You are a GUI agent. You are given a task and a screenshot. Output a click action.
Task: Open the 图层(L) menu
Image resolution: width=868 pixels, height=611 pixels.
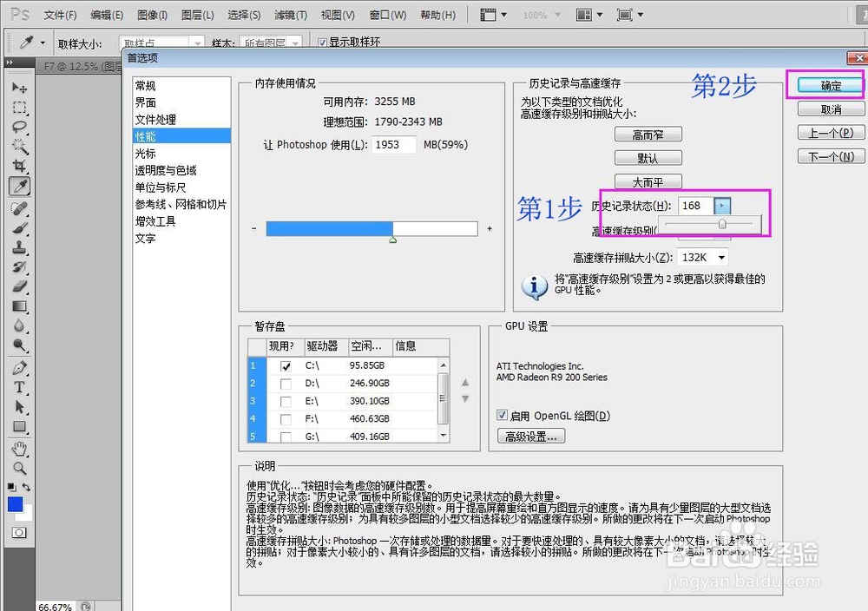click(x=198, y=15)
